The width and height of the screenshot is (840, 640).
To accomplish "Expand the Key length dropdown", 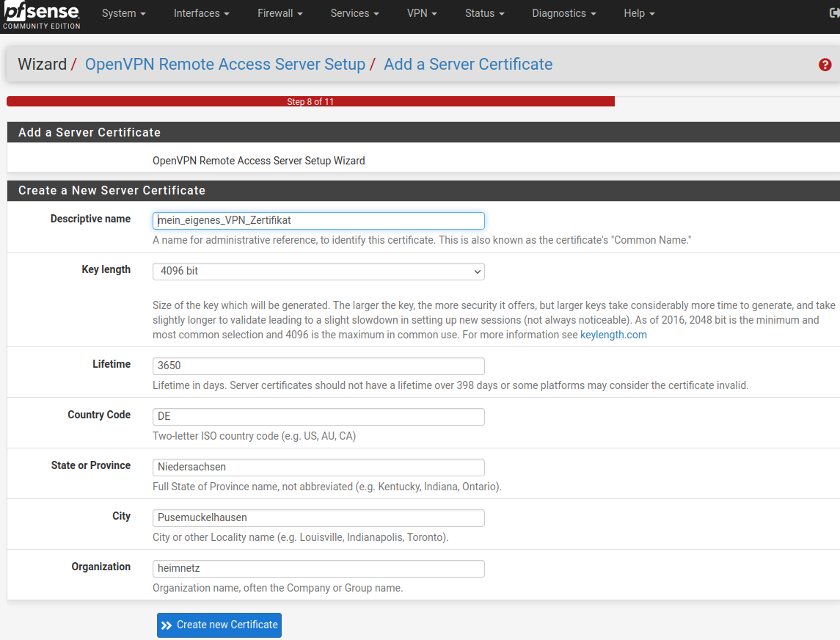I will tap(318, 272).
